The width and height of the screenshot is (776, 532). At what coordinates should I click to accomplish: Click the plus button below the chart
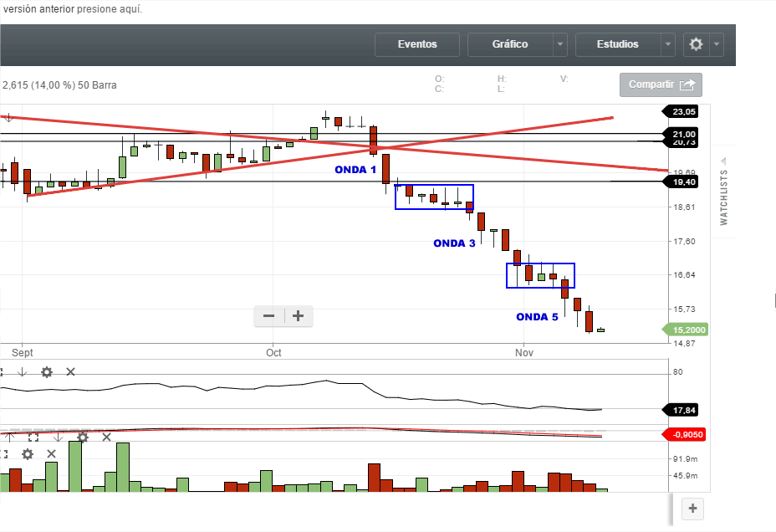pyautogui.click(x=693, y=509)
